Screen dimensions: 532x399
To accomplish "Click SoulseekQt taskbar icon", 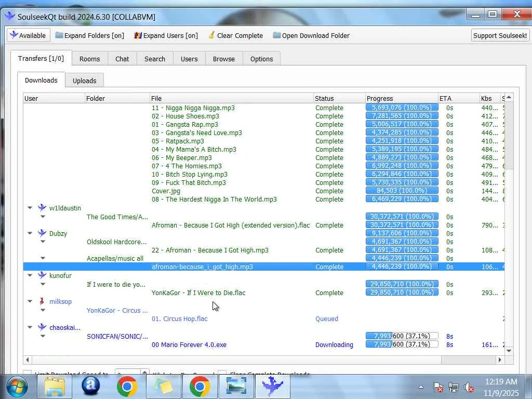I will click(272, 387).
